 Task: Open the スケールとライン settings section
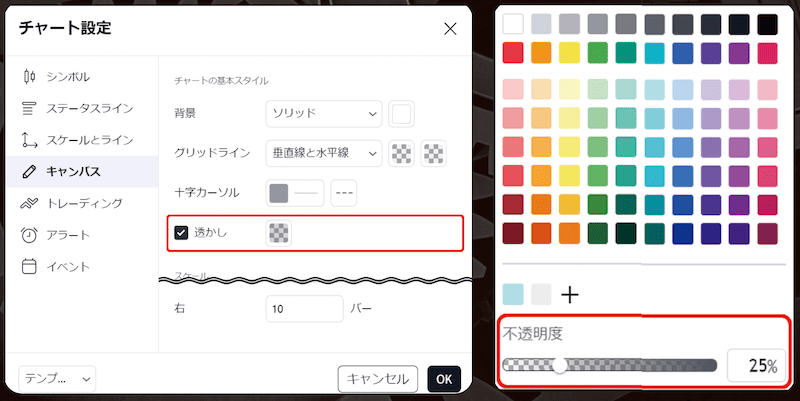tap(82, 140)
